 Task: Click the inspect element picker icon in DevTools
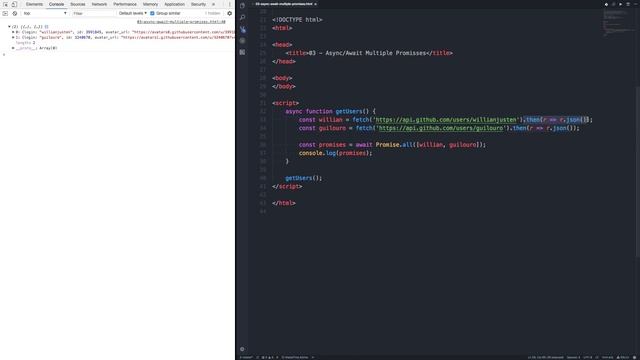click(x=5, y=4)
